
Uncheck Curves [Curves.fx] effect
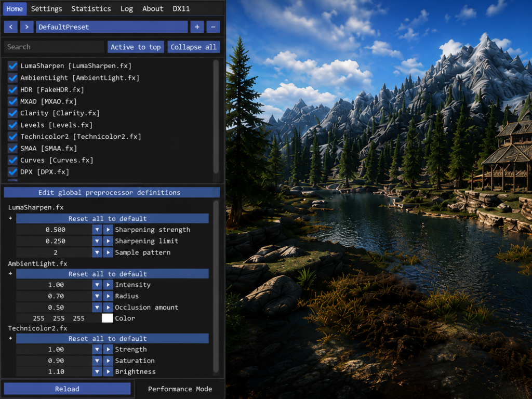13,160
